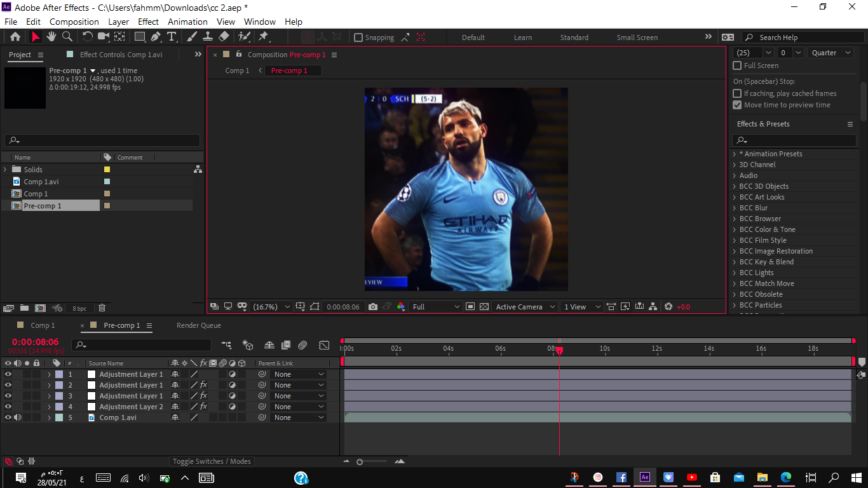
Task: Open the Composition menu
Action: [74, 22]
